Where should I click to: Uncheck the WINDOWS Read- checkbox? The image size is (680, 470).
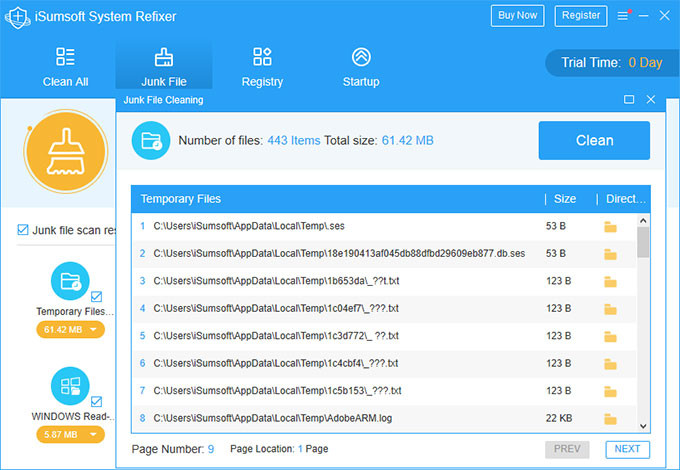pos(96,401)
